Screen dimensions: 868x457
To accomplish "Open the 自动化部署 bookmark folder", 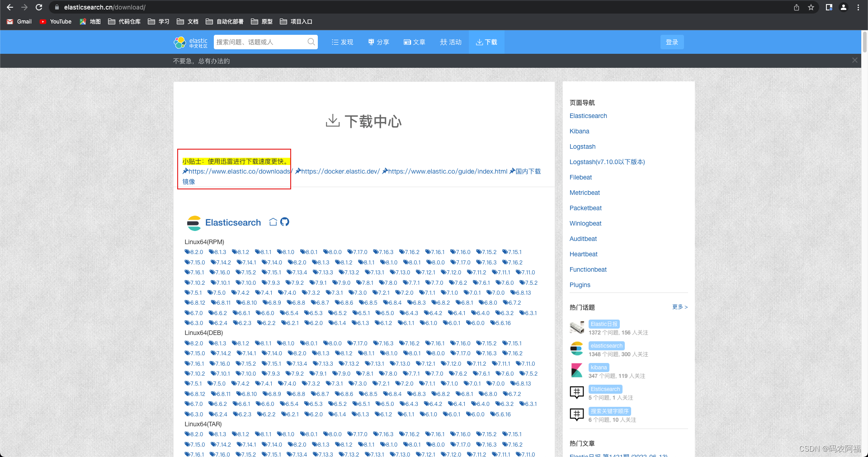I will pyautogui.click(x=225, y=22).
